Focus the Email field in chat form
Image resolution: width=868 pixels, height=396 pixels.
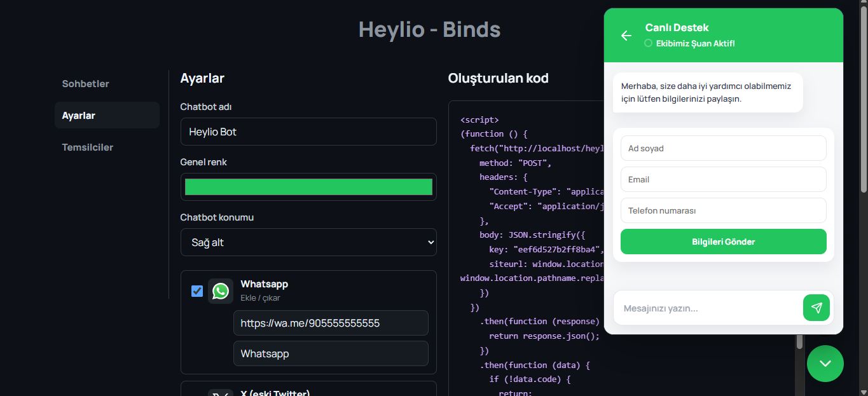(x=724, y=179)
